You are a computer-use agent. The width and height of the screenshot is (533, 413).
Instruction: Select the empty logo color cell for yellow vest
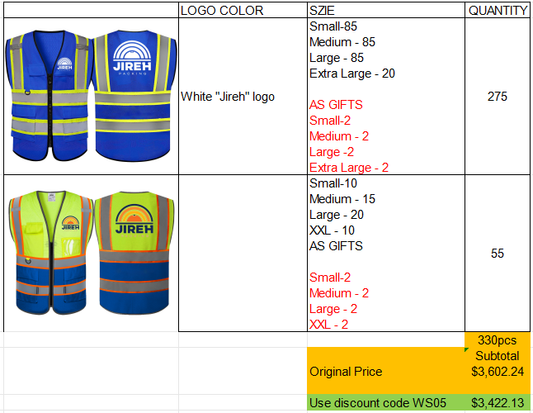pos(243,254)
